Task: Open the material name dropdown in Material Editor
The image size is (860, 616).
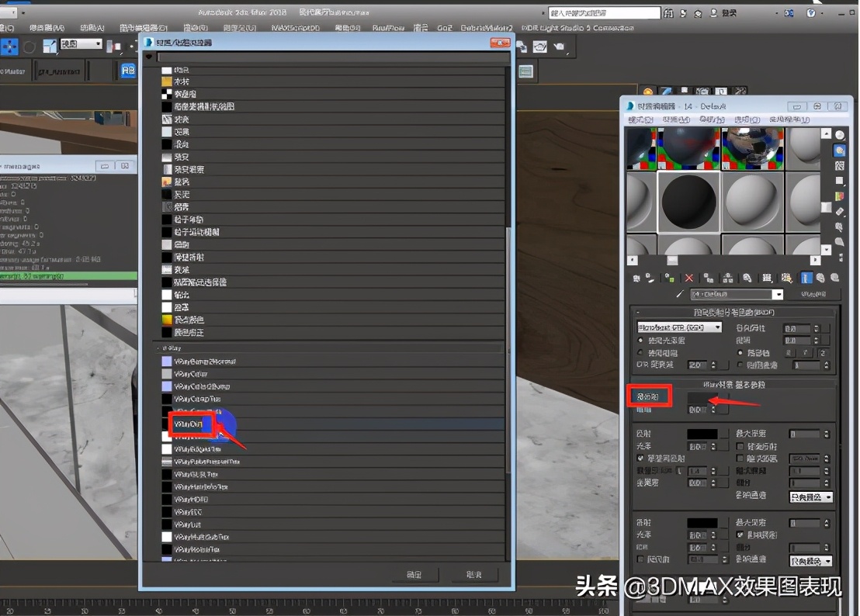Action: (x=777, y=294)
